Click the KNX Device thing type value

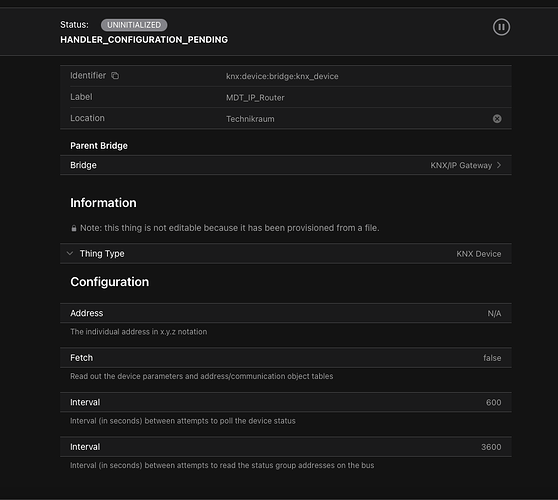click(479, 254)
